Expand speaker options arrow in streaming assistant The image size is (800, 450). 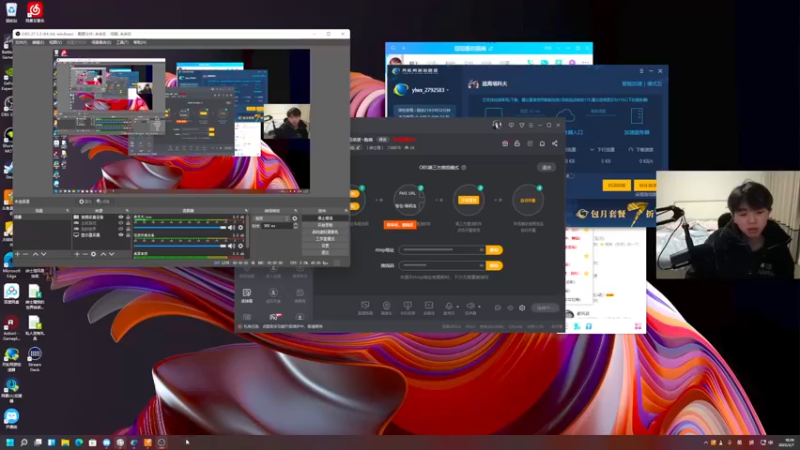point(479,307)
